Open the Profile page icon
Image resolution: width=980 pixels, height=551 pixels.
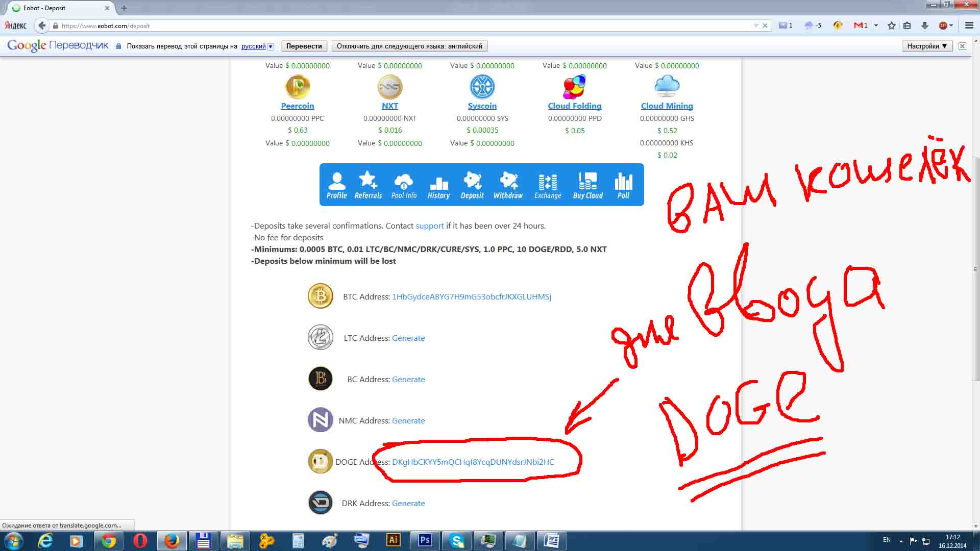pos(336,185)
